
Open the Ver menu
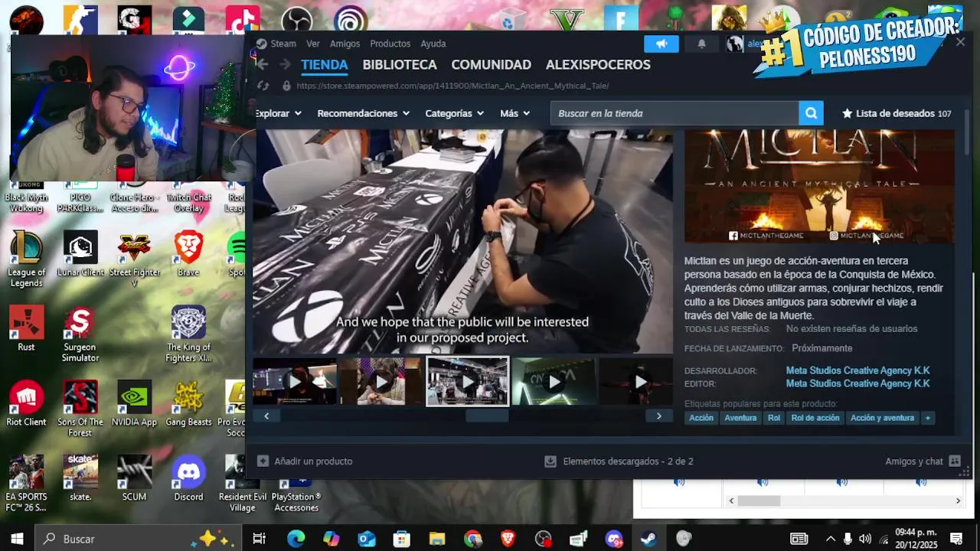313,44
